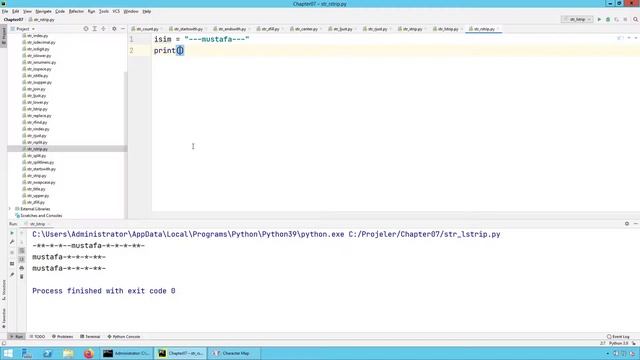Switch to str_endswith.py editor tab
640x360 pixels.
coord(231,29)
